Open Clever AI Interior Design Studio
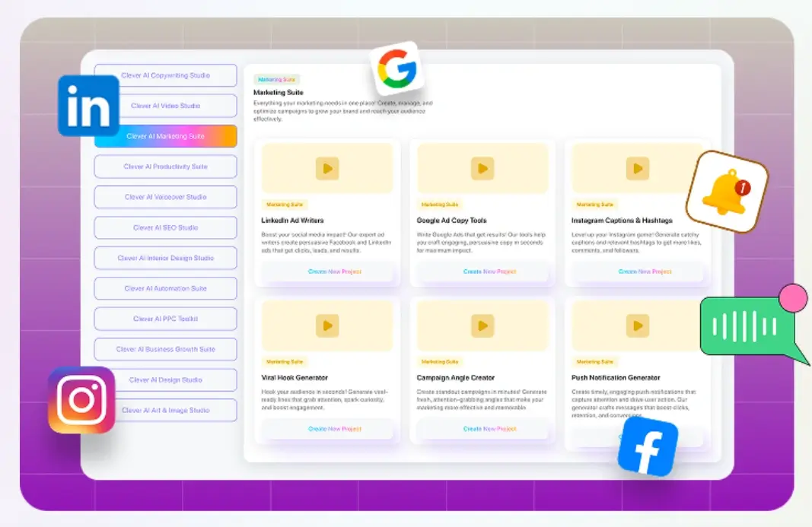This screenshot has width=812, height=527. [166, 258]
